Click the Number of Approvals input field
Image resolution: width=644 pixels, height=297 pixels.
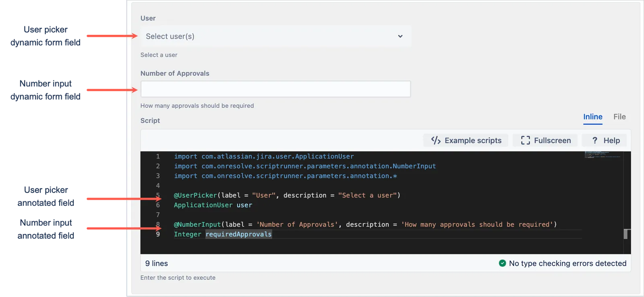click(x=276, y=89)
